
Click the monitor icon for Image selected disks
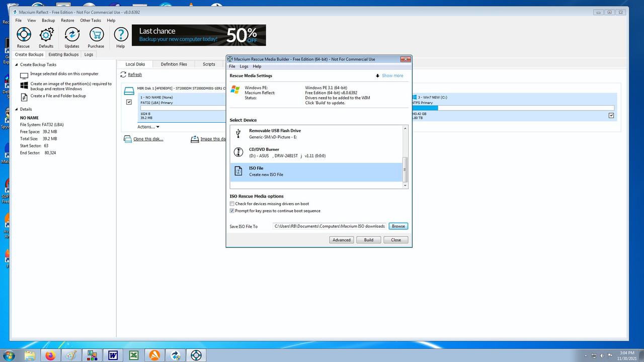(x=24, y=75)
